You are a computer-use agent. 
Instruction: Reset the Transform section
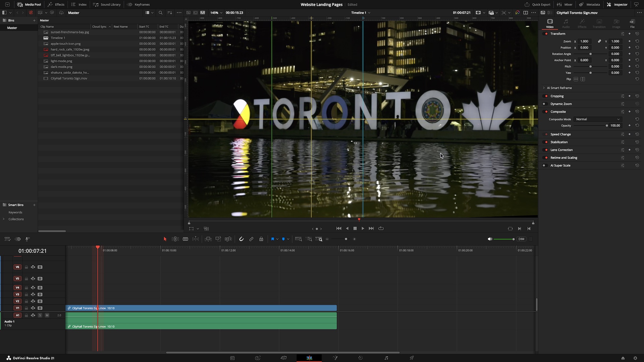pos(637,34)
